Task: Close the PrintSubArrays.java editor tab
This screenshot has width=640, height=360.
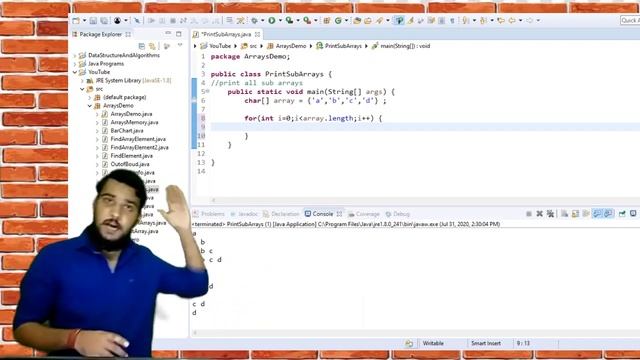Action: [258, 34]
